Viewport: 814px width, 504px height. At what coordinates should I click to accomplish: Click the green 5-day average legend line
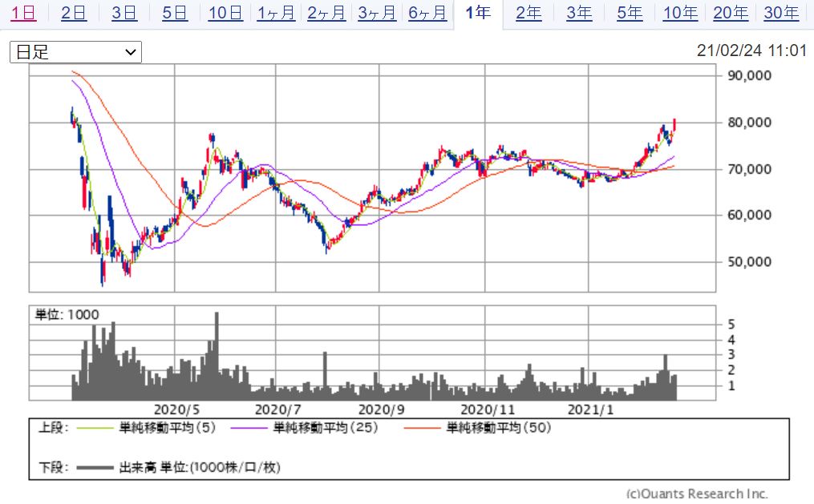point(95,429)
